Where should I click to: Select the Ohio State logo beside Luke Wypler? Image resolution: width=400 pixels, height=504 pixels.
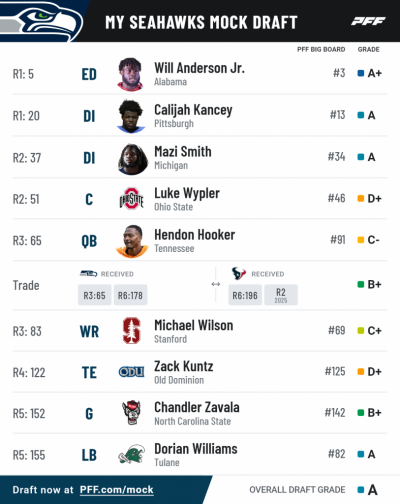pyautogui.click(x=131, y=199)
